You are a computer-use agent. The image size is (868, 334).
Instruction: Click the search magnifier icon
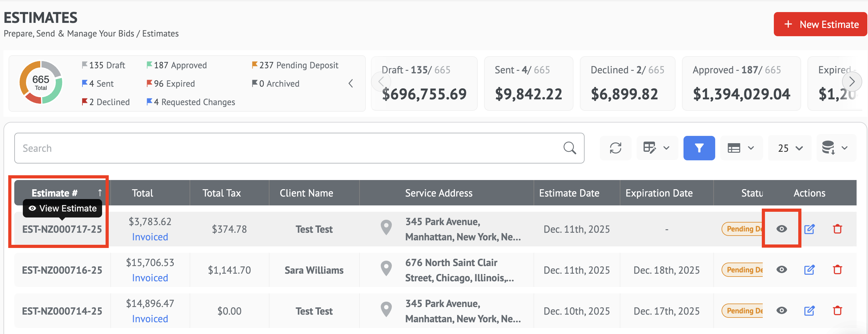pyautogui.click(x=569, y=148)
